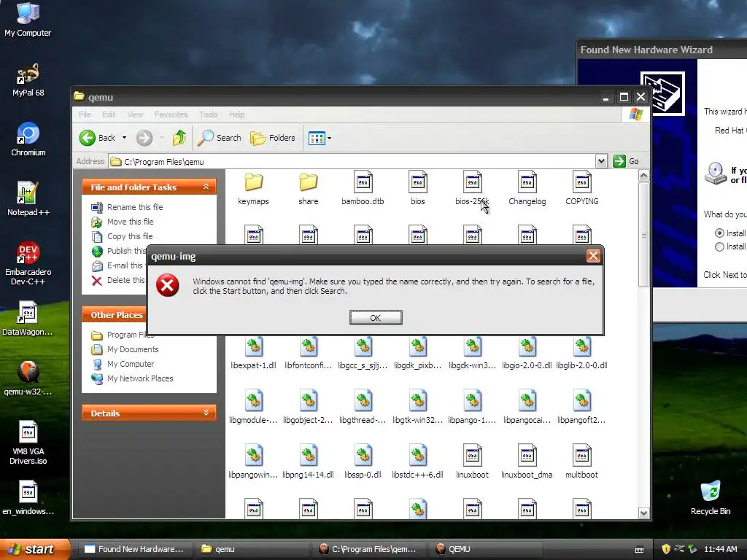Screen dimensions: 747x560
Task: Open MyPal 68 browser shortcut
Action: tap(28, 80)
